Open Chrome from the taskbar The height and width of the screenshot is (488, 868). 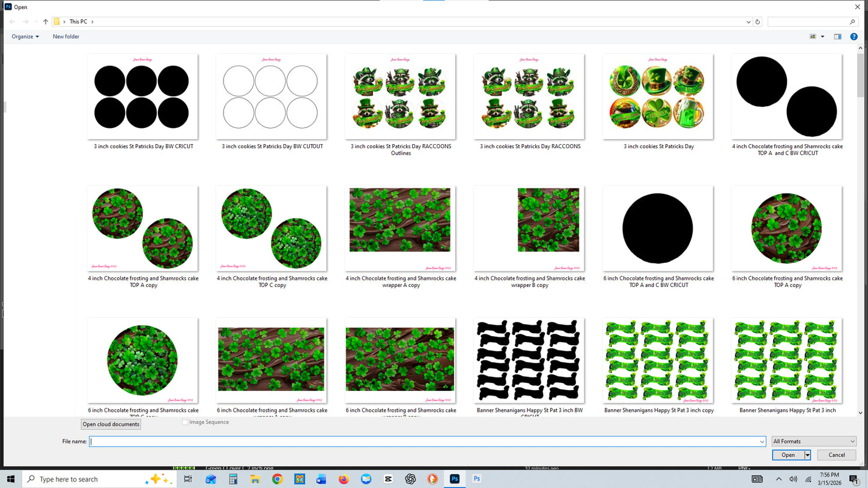pos(277,478)
